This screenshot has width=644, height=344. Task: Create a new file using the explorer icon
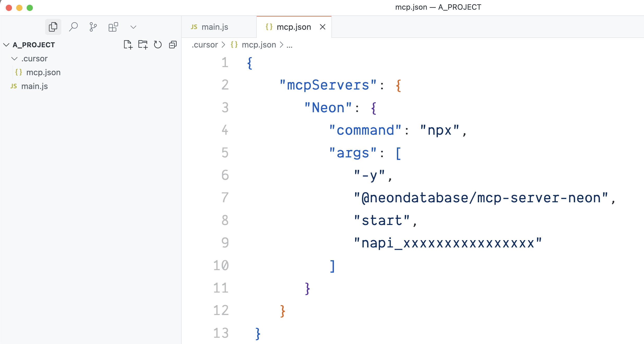click(x=128, y=45)
